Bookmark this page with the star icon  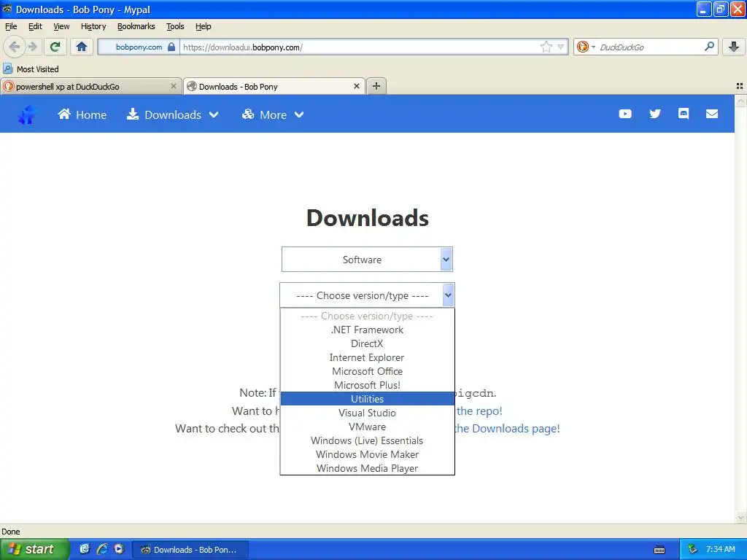(x=546, y=47)
